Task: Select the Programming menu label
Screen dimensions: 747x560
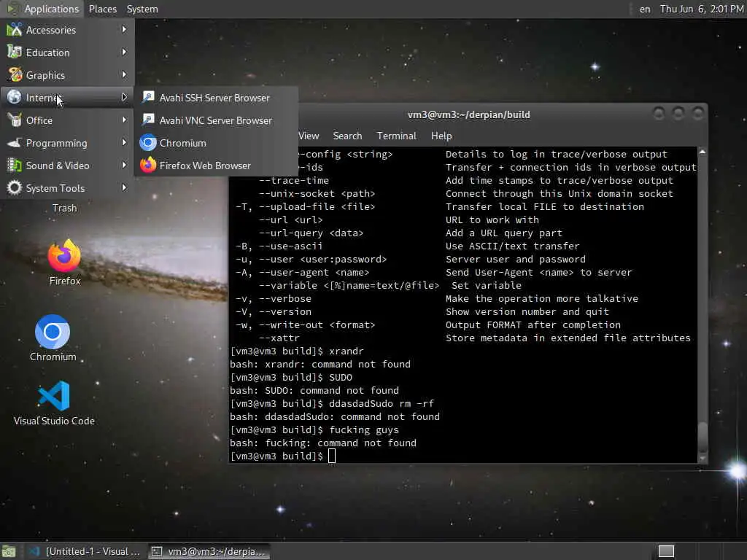Action: pyautogui.click(x=57, y=143)
